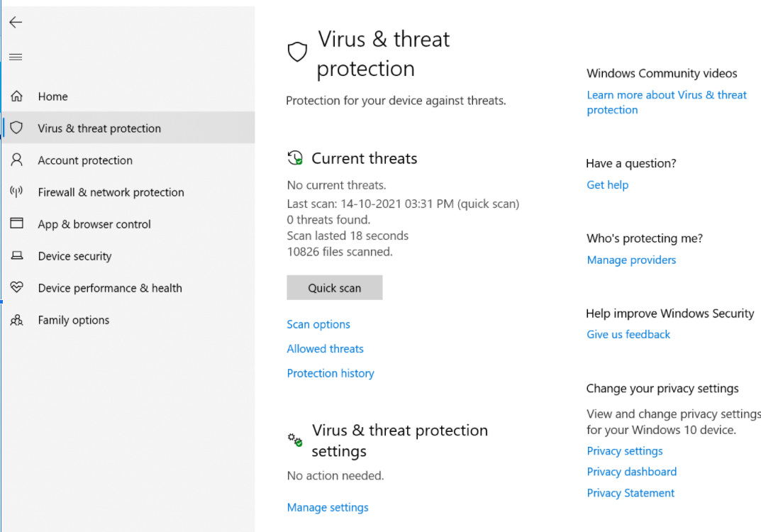Click the back arrow icon
Image resolution: width=761 pixels, height=532 pixels.
[x=16, y=22]
